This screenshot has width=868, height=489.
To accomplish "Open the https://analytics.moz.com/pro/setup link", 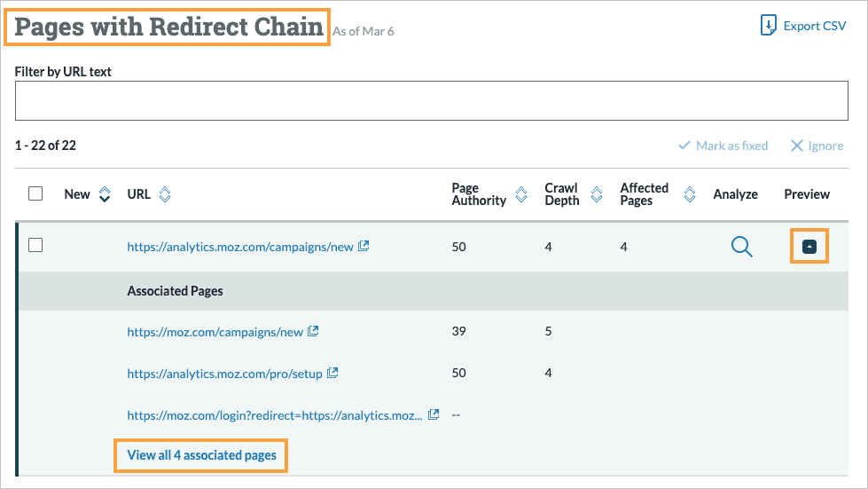I will 224,374.
